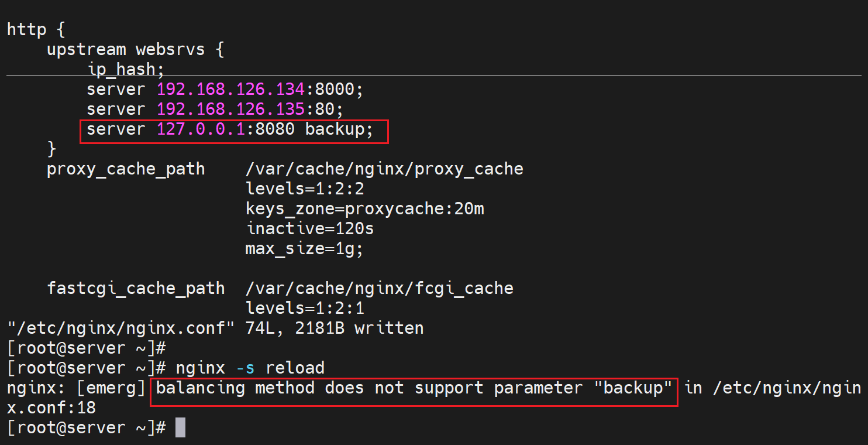
Task: Click the keys_zone=proxycache:20m parameter
Action: pyautogui.click(x=364, y=209)
